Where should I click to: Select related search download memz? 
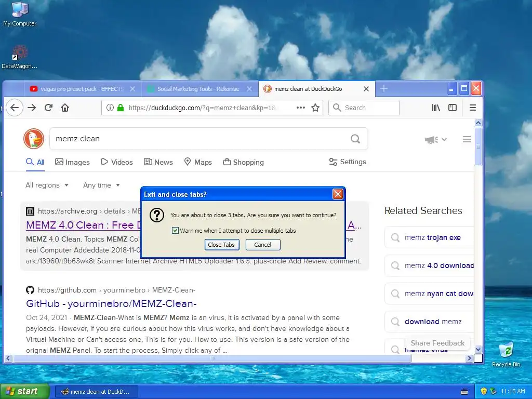click(429, 321)
